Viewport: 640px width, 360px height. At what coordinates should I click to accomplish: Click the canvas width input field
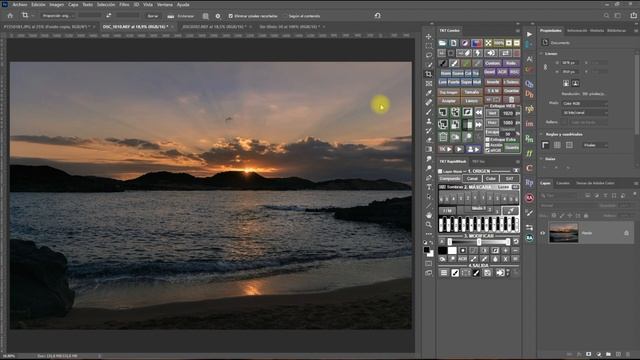pos(570,63)
